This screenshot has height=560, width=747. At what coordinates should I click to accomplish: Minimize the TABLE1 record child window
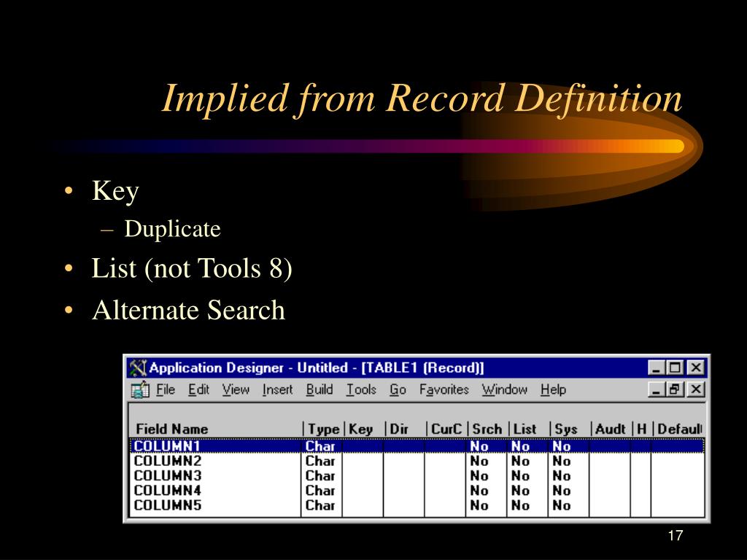[657, 389]
